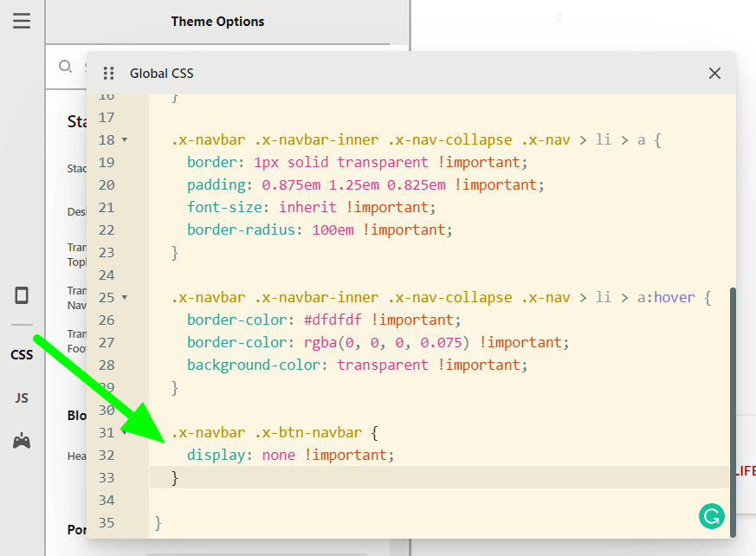
Task: Fold the .x-btn-navbar rule at line 31
Action: click(x=125, y=433)
